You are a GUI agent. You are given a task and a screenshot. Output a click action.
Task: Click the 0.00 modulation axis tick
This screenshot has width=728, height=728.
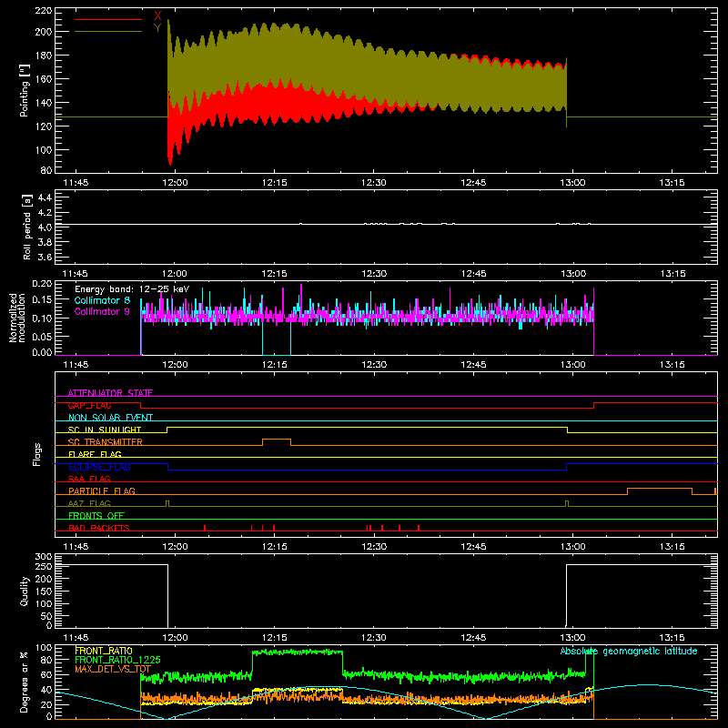point(42,352)
